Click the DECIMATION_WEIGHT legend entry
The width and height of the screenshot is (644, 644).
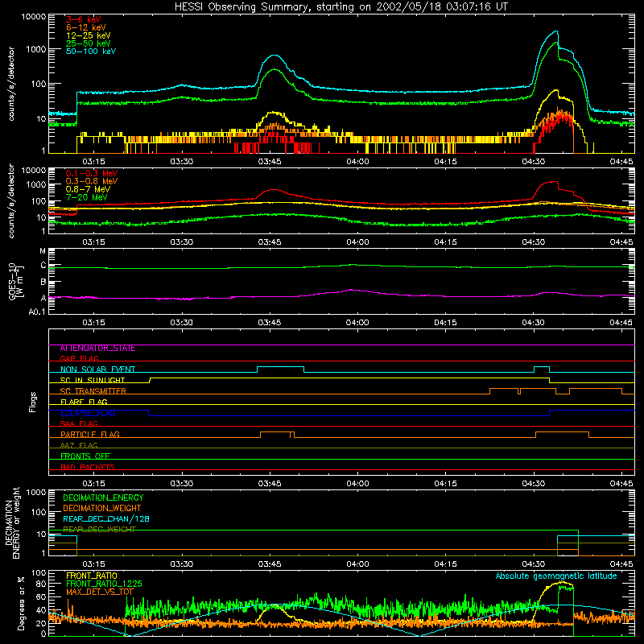point(102,508)
